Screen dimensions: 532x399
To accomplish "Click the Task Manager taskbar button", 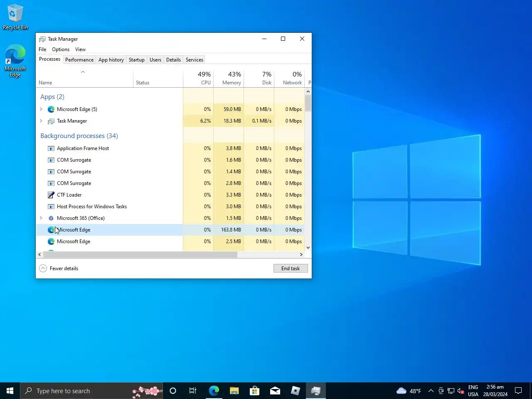I will tap(316, 391).
